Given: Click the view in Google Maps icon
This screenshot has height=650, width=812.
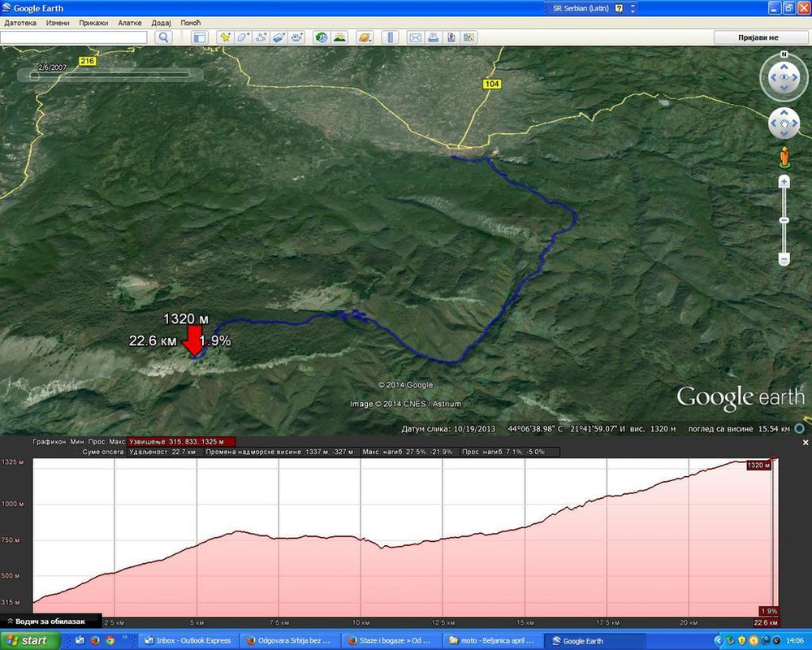Looking at the screenshot, I should click(469, 37).
